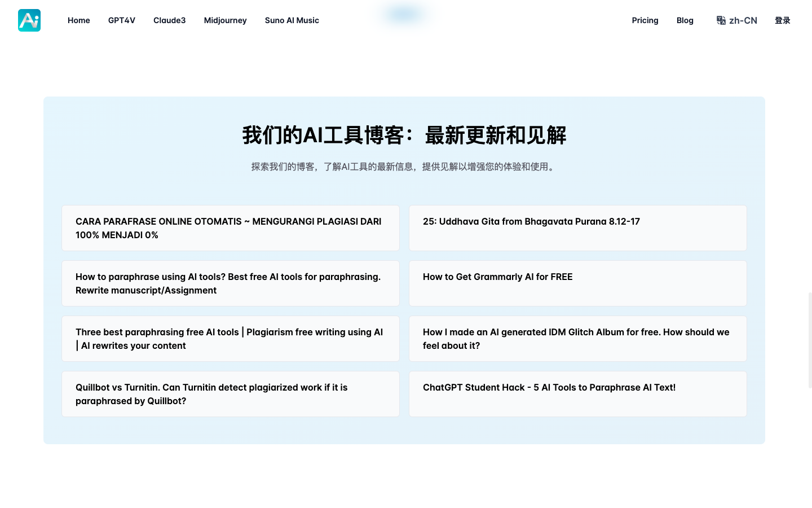Click the page vertical scrollbar thumb

click(x=810, y=340)
